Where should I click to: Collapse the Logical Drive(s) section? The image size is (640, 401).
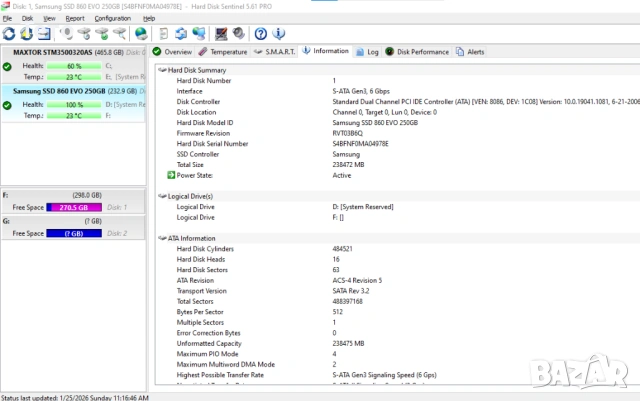162,196
